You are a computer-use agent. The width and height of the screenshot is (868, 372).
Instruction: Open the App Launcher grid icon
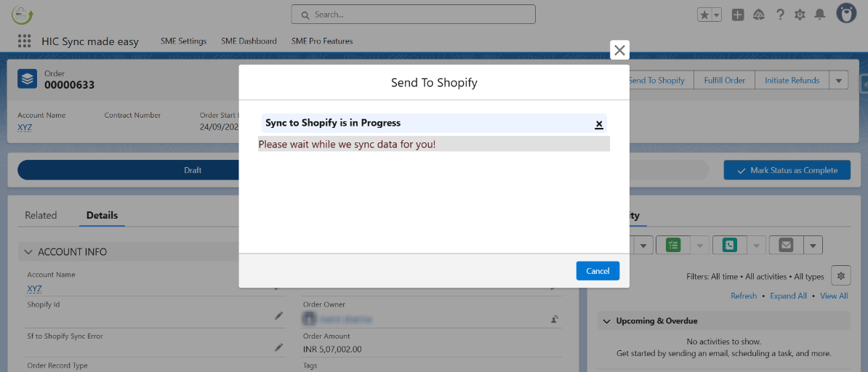click(25, 41)
